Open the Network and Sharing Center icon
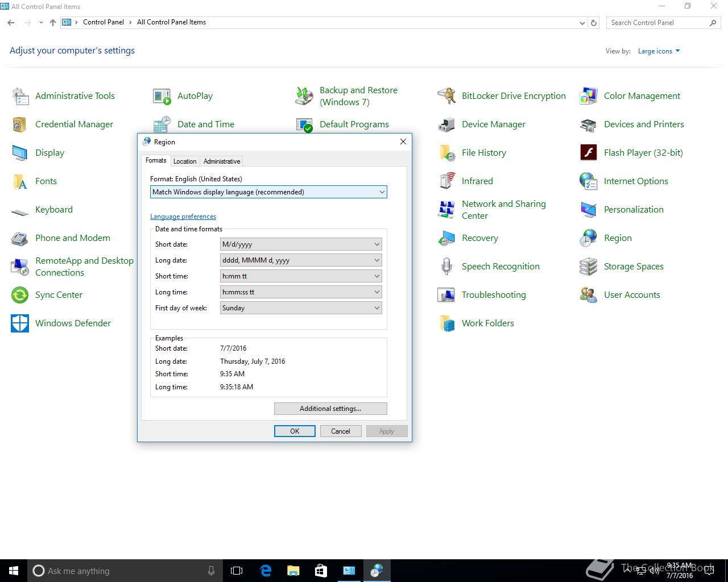 [x=446, y=210]
